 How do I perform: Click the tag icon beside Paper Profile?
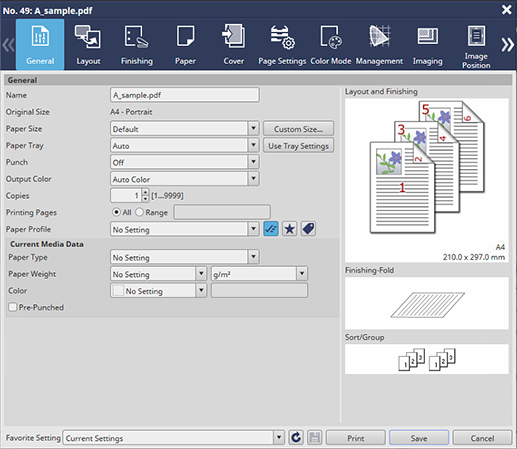(308, 229)
